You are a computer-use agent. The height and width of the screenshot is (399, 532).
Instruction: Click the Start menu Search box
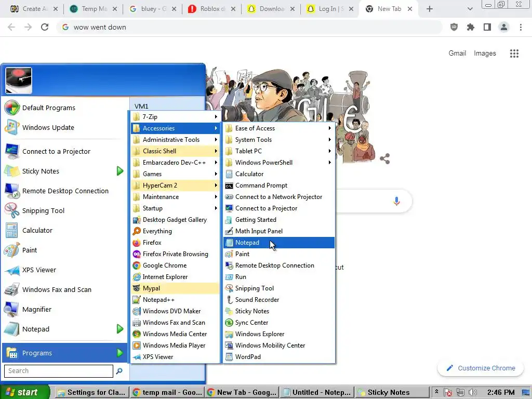[59, 371]
